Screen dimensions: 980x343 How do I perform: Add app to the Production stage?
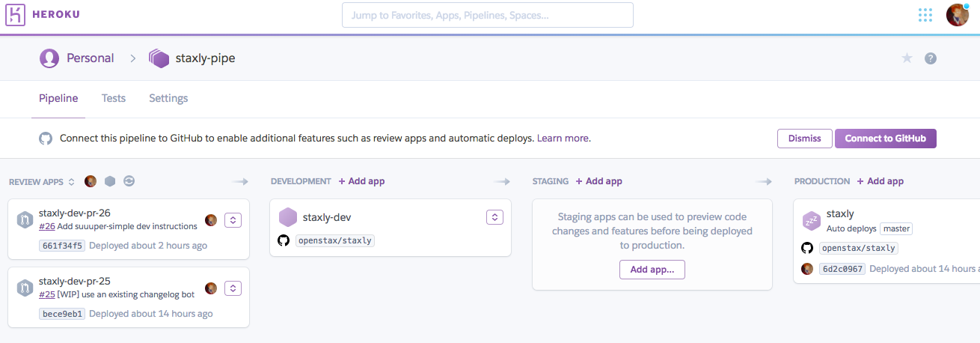pos(881,181)
